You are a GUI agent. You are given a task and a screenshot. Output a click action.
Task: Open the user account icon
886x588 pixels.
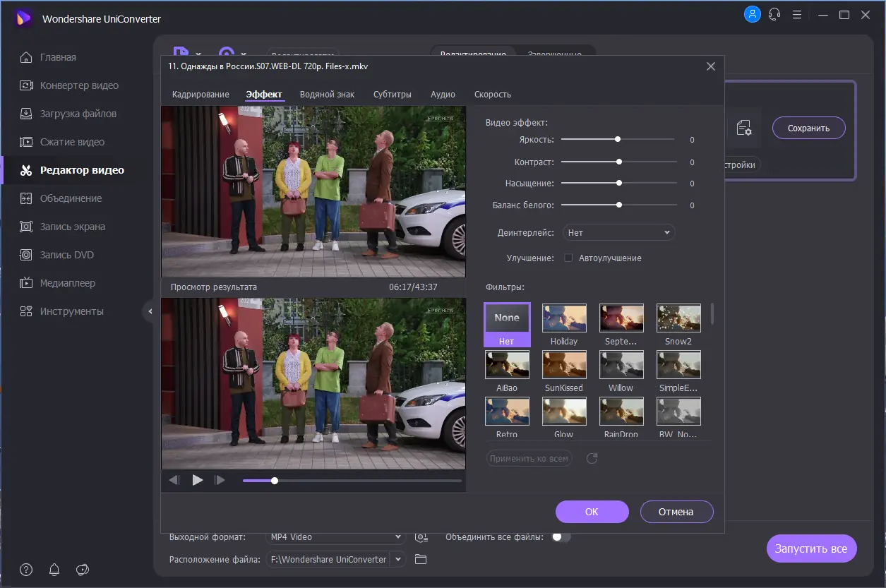[753, 14]
